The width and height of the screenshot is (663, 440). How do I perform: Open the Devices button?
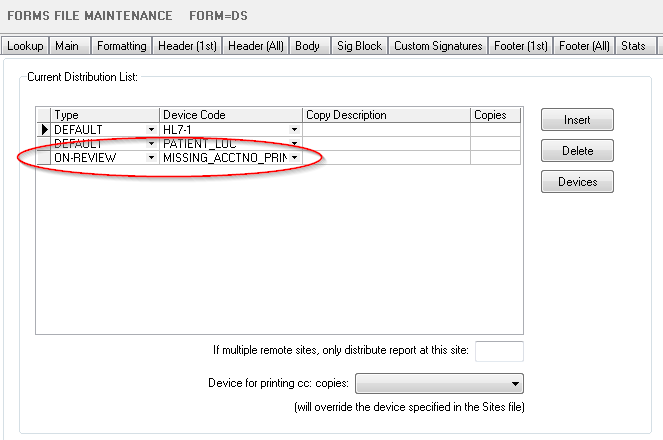pos(577,182)
